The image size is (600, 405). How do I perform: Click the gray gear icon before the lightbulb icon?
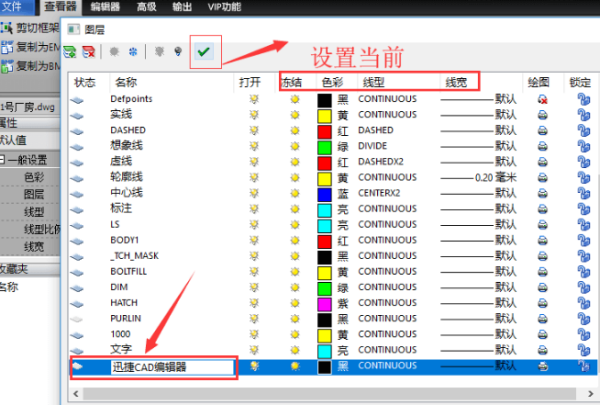(x=159, y=52)
